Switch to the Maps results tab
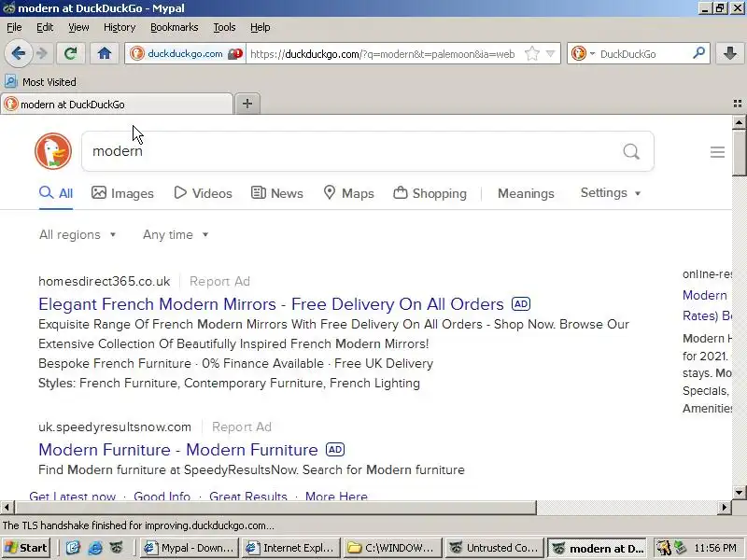Screen dimensions: 747x560 tap(348, 193)
